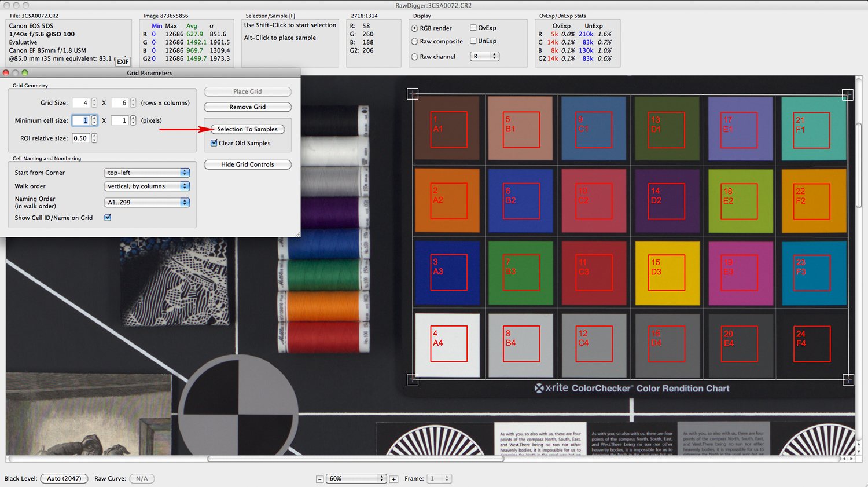Click top-right grid corner handle

[847, 94]
